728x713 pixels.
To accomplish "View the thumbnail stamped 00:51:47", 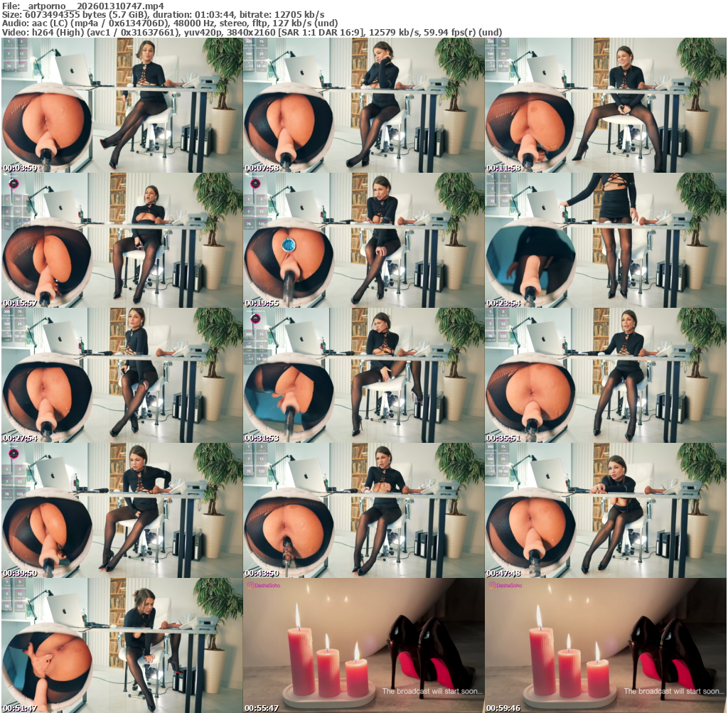I will [x=122, y=645].
